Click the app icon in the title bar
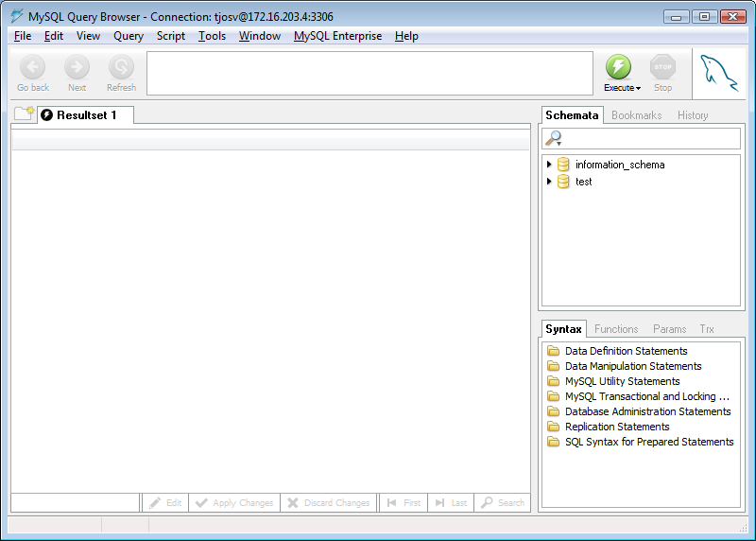756x541 pixels. coord(17,16)
